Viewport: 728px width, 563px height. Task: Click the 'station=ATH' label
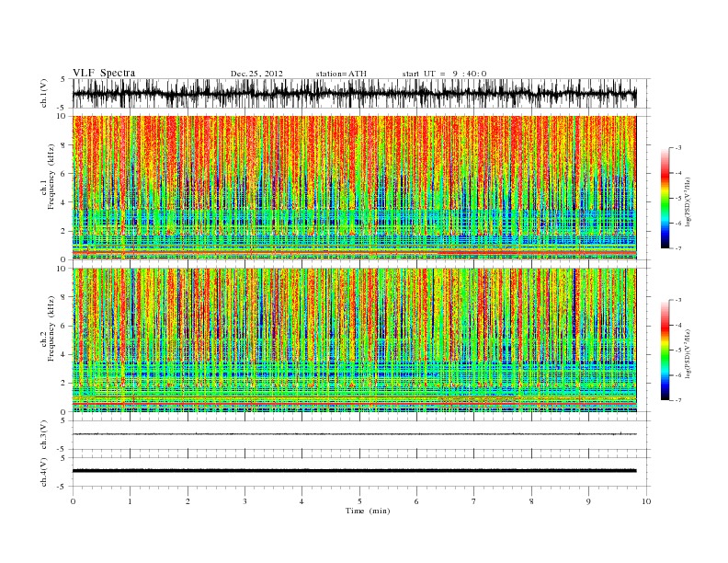tap(341, 74)
